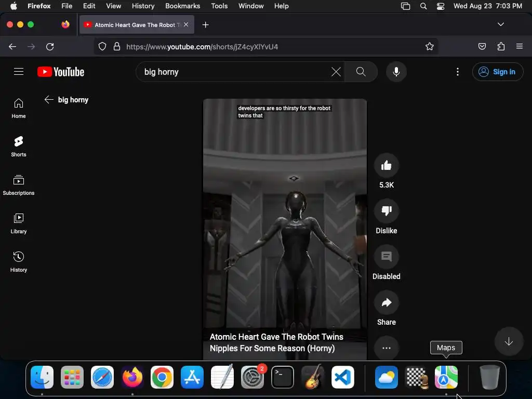Open Terminal in the Dock
Viewport: 532px width, 399px height.
(x=283, y=377)
